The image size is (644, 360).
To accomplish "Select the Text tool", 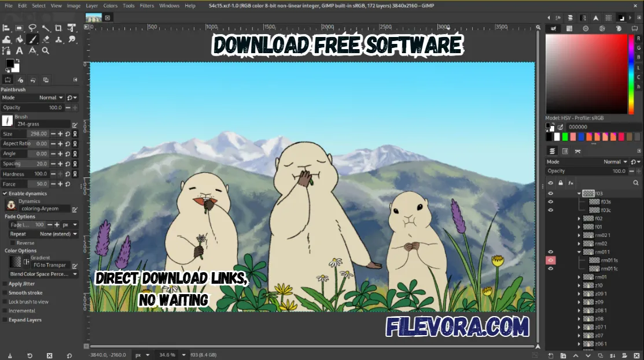I will (20, 51).
